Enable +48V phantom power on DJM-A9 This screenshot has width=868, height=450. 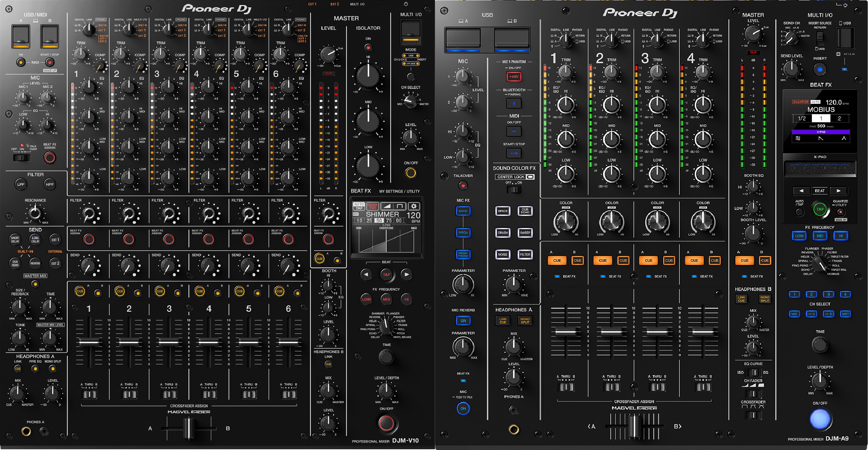[x=514, y=76]
